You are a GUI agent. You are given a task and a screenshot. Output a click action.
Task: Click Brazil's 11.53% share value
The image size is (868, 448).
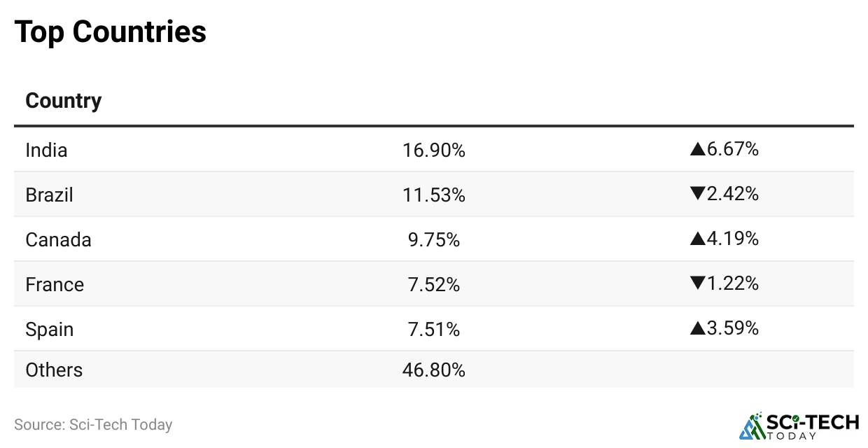pos(434,195)
